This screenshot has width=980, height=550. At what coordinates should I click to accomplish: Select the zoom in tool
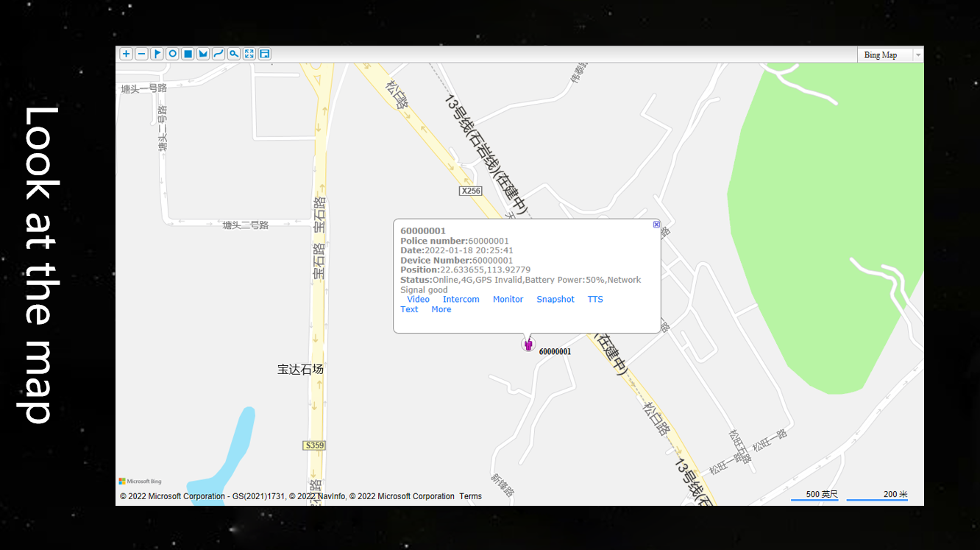tap(126, 54)
